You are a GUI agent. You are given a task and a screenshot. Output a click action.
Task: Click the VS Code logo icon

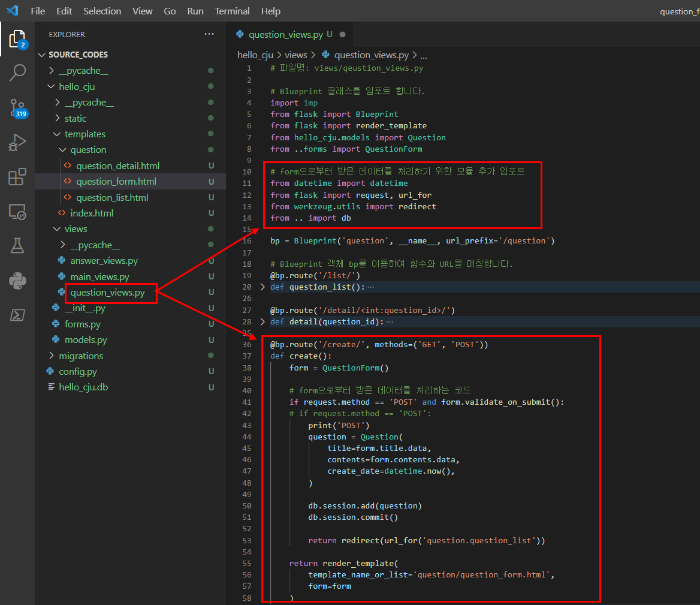[13, 10]
